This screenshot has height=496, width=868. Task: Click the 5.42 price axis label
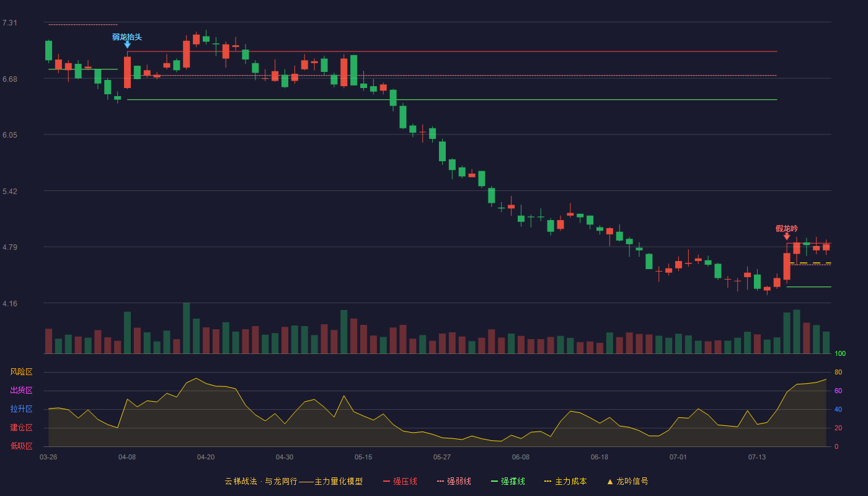click(10, 192)
